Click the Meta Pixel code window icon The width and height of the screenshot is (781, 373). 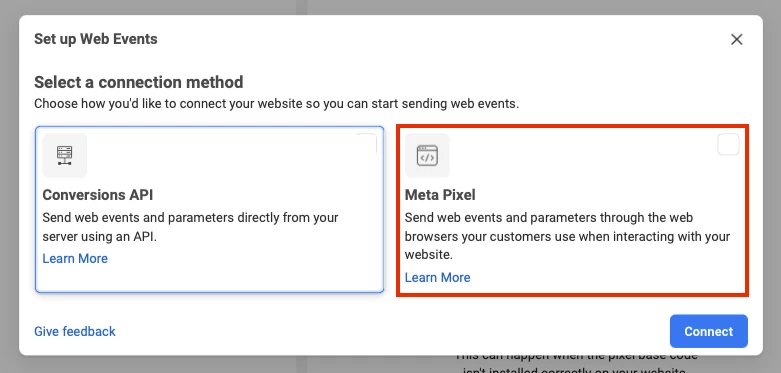tap(427, 155)
